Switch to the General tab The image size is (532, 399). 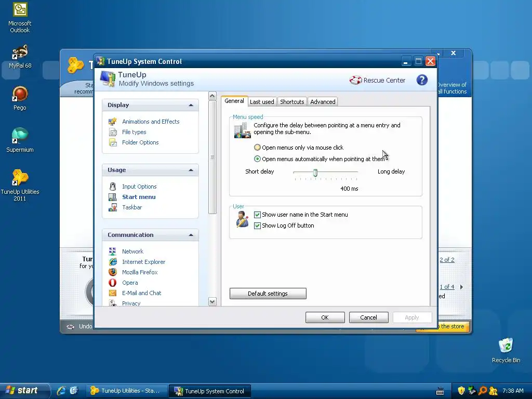[x=234, y=101]
